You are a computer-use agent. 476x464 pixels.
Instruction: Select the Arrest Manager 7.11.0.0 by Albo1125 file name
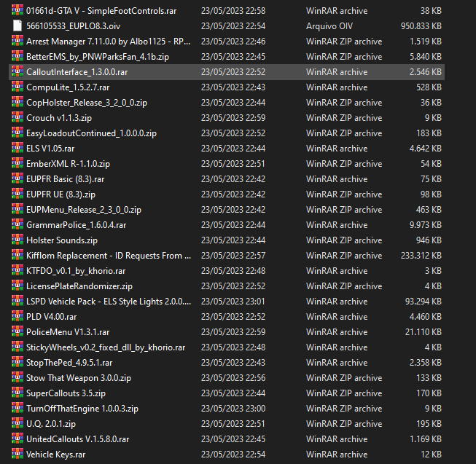pos(109,42)
